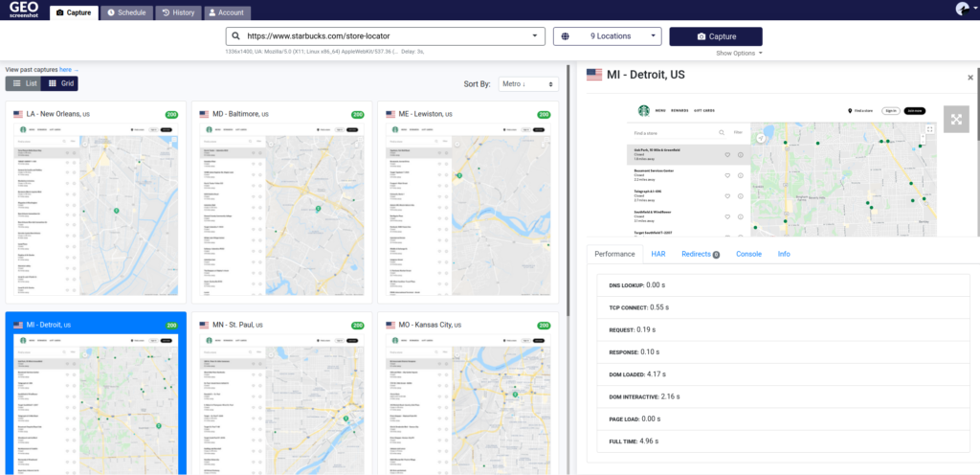
Task: Click the MI - Detroit, US detail title
Action: (646, 75)
